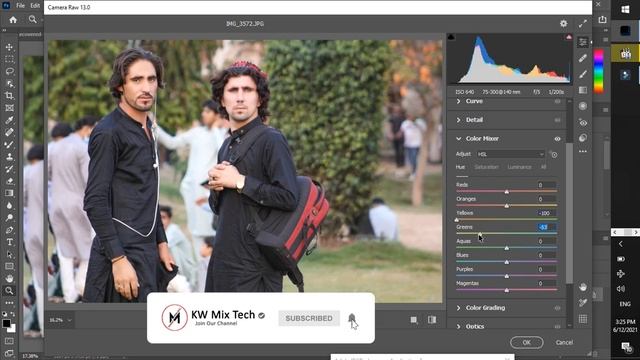The height and width of the screenshot is (360, 640).
Task: Toggle Optics panel visibility eye
Action: coord(557,327)
